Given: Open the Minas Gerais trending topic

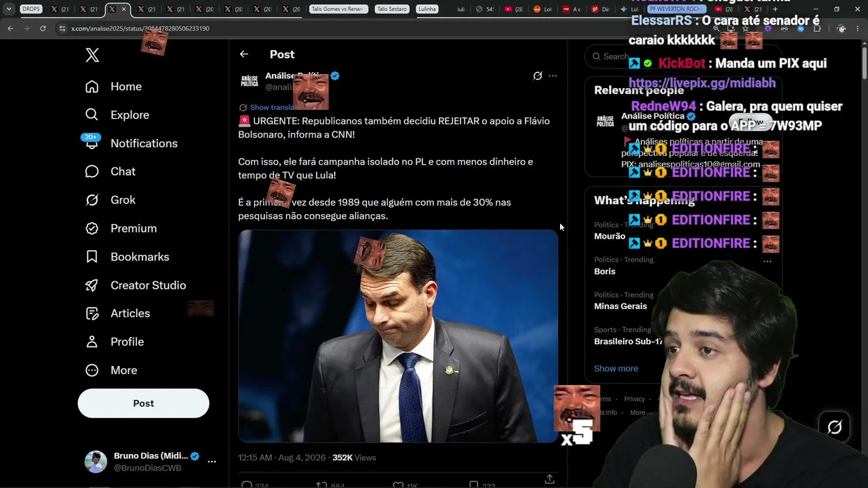Looking at the screenshot, I should point(620,306).
